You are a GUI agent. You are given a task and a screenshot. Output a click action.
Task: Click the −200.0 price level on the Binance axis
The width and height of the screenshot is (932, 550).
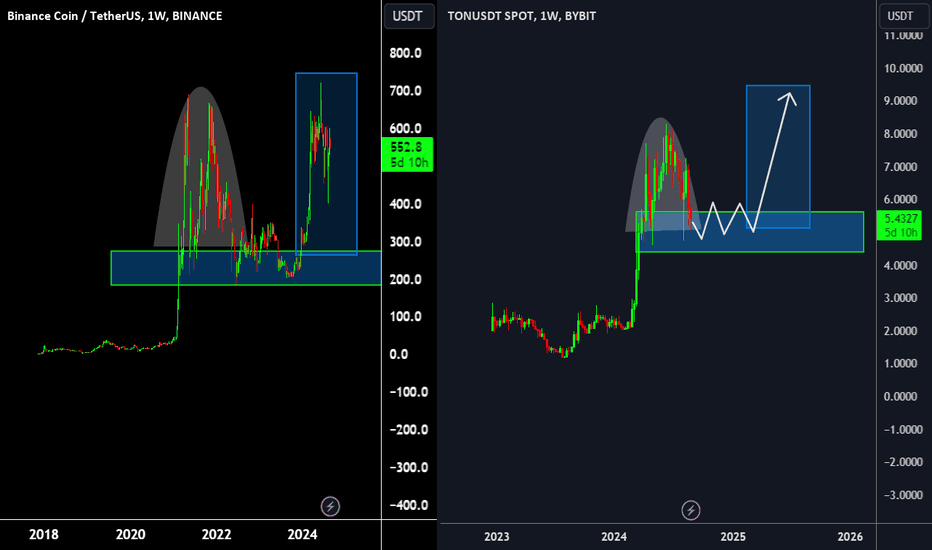[409, 430]
